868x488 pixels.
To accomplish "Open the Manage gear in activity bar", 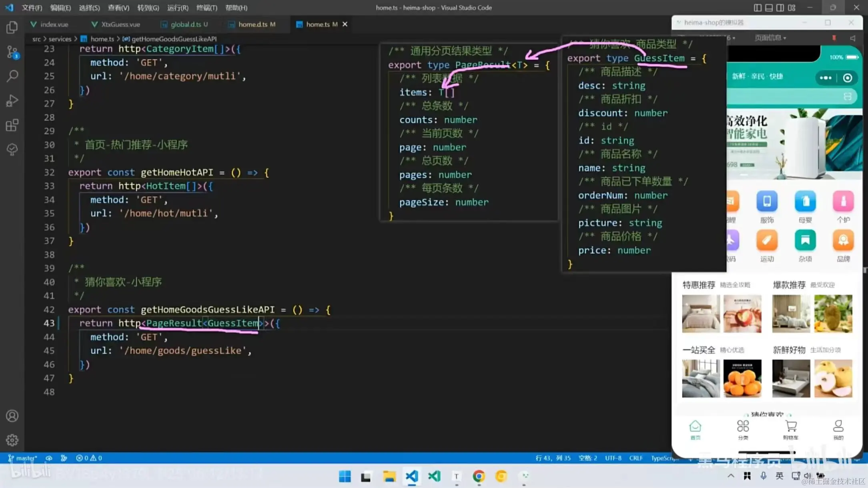I will pyautogui.click(x=12, y=440).
